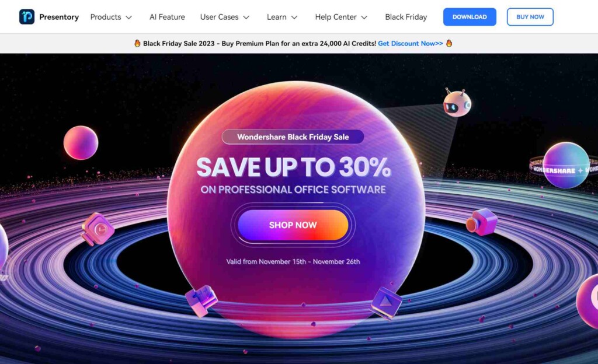This screenshot has height=364, width=598.
Task: Click the SHOP NOW gradient button
Action: click(293, 225)
